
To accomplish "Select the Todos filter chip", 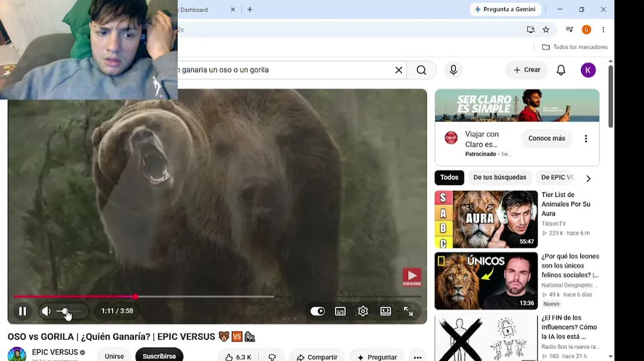I will pos(449,177).
